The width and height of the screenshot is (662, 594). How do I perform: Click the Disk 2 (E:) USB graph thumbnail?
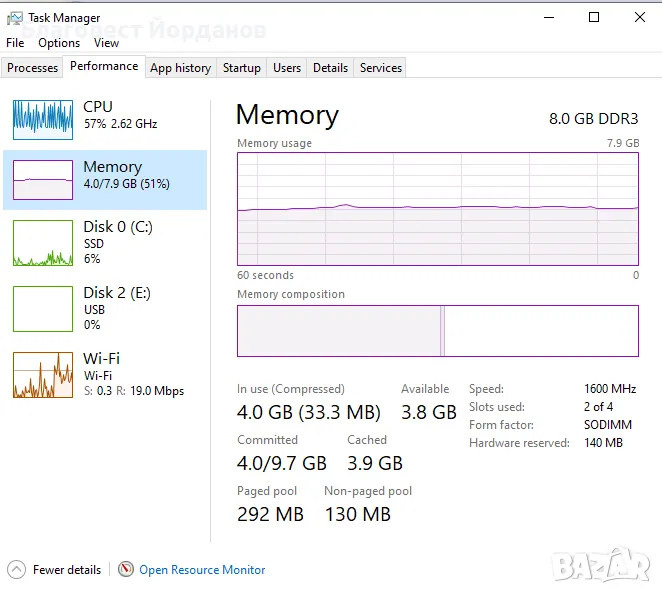point(43,308)
